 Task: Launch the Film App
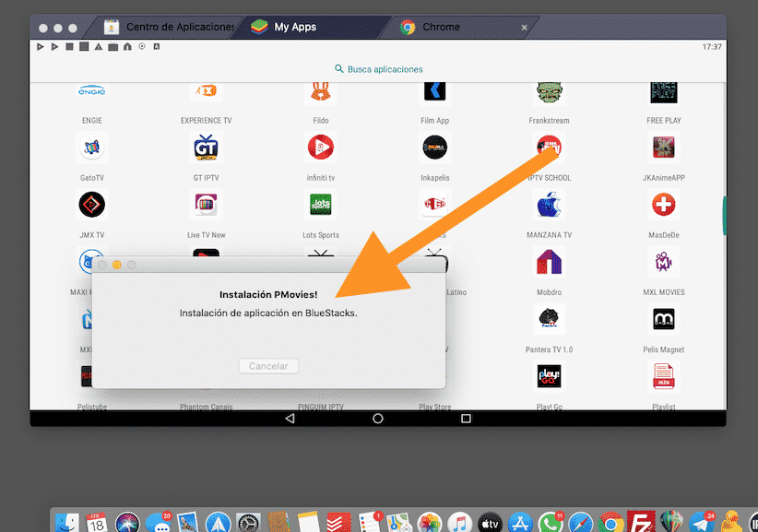click(x=434, y=91)
